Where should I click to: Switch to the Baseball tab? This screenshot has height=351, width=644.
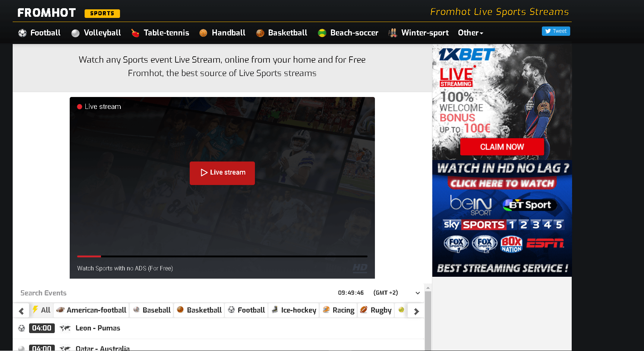tap(152, 310)
